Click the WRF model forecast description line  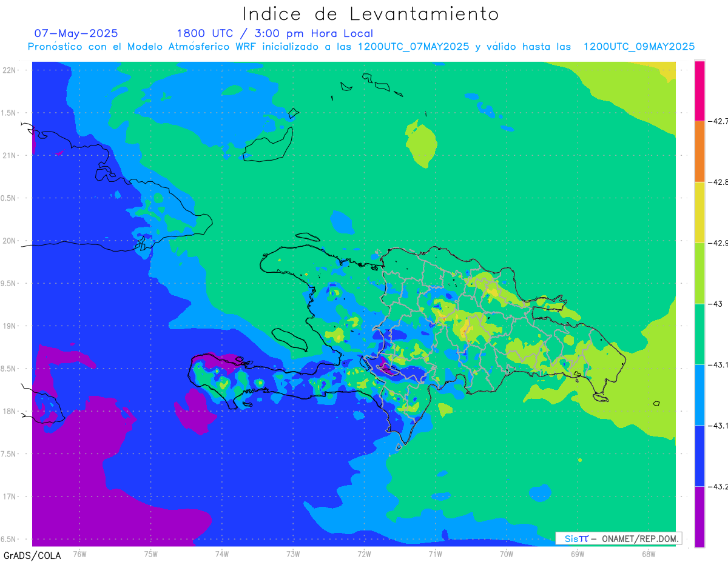[x=361, y=47]
